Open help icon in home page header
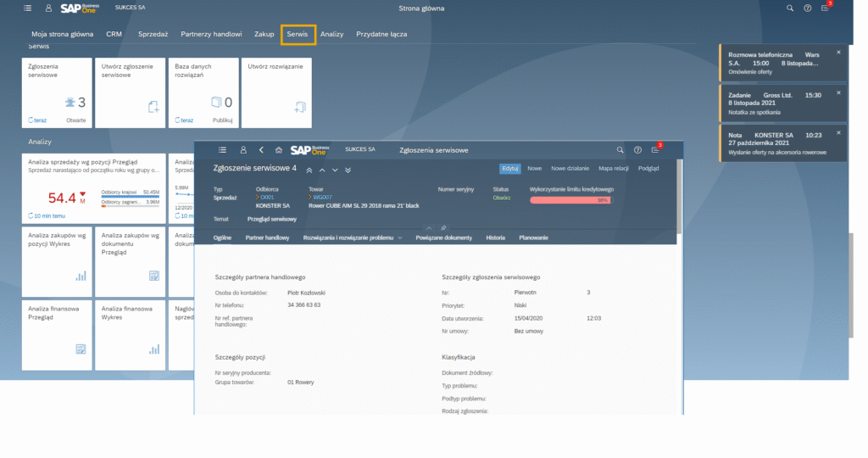The width and height of the screenshot is (868, 458). 808,8
